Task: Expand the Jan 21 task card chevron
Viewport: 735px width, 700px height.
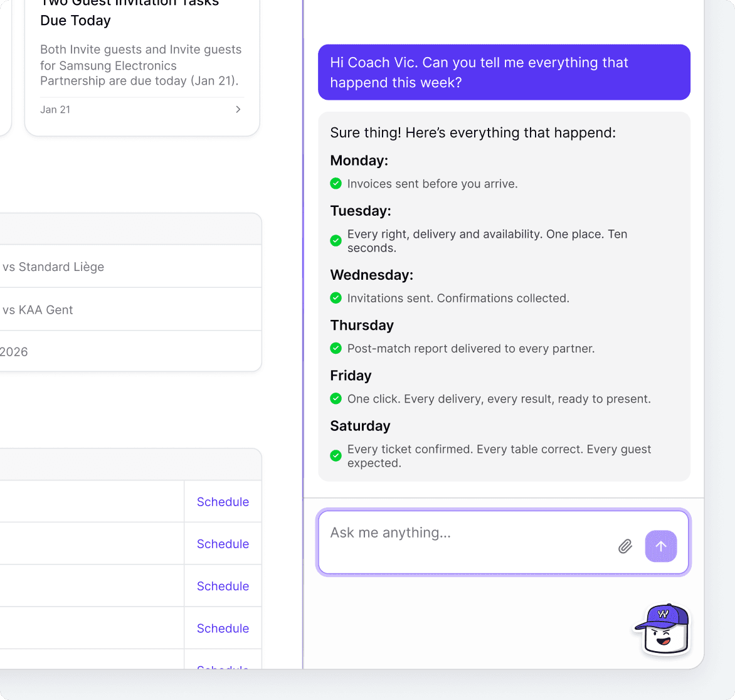Action: (238, 109)
